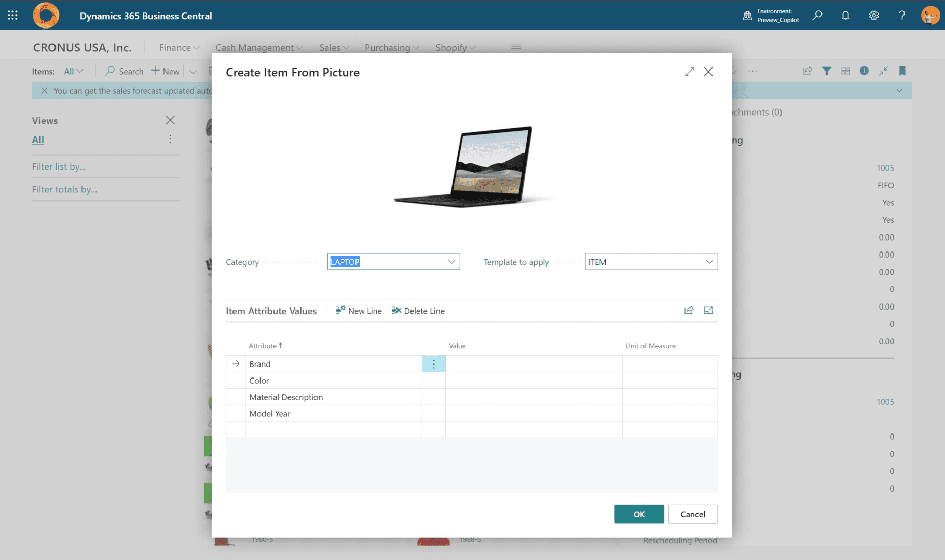945x560 pixels.
Task: Click the Dynamics 365 orange logo
Action: (x=46, y=16)
